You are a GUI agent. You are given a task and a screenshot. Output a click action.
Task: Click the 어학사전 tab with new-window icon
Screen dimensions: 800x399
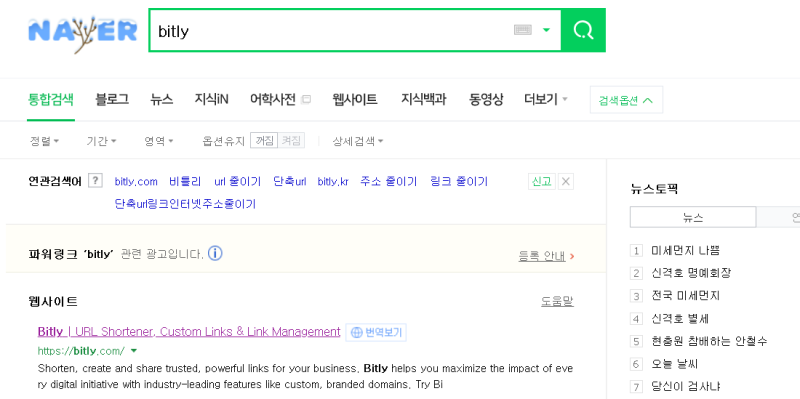click(280, 99)
